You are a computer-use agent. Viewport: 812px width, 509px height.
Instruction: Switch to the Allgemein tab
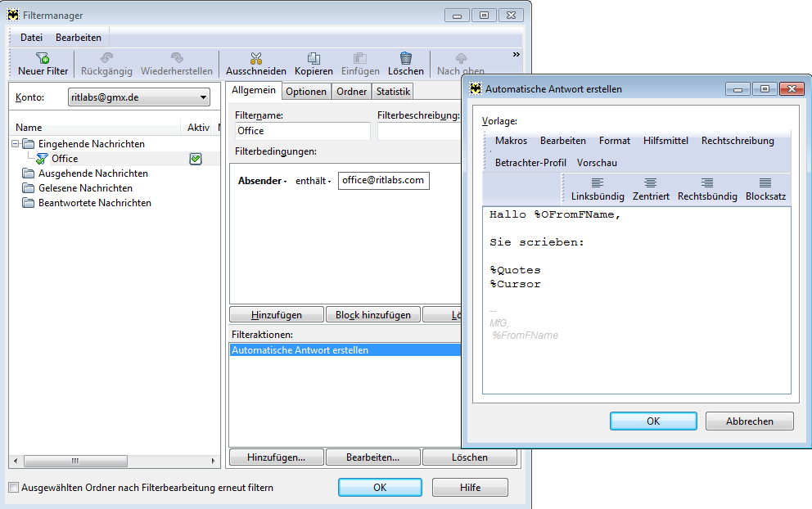coord(254,90)
